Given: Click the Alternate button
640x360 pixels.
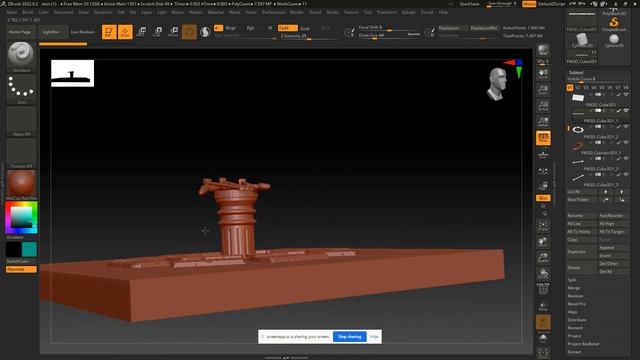Looking at the screenshot, I should pos(21,269).
